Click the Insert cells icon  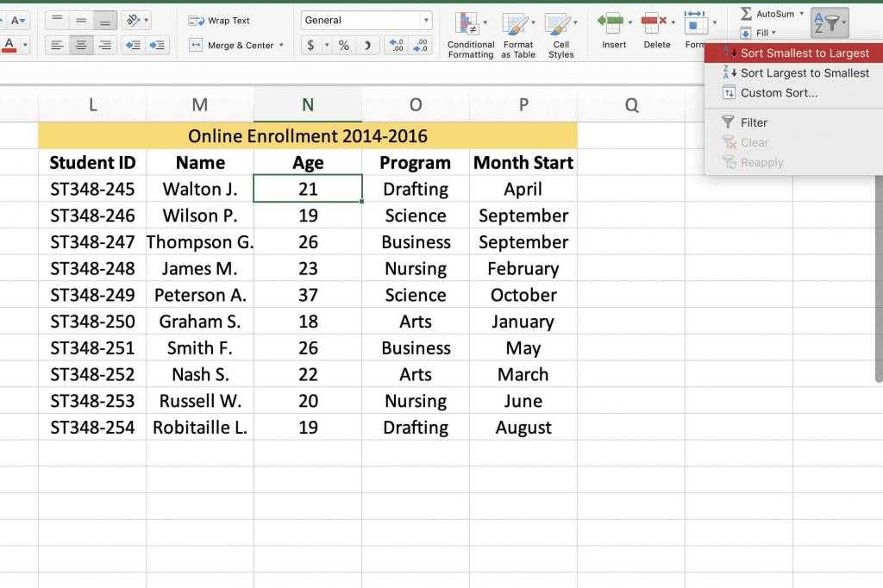point(611,23)
